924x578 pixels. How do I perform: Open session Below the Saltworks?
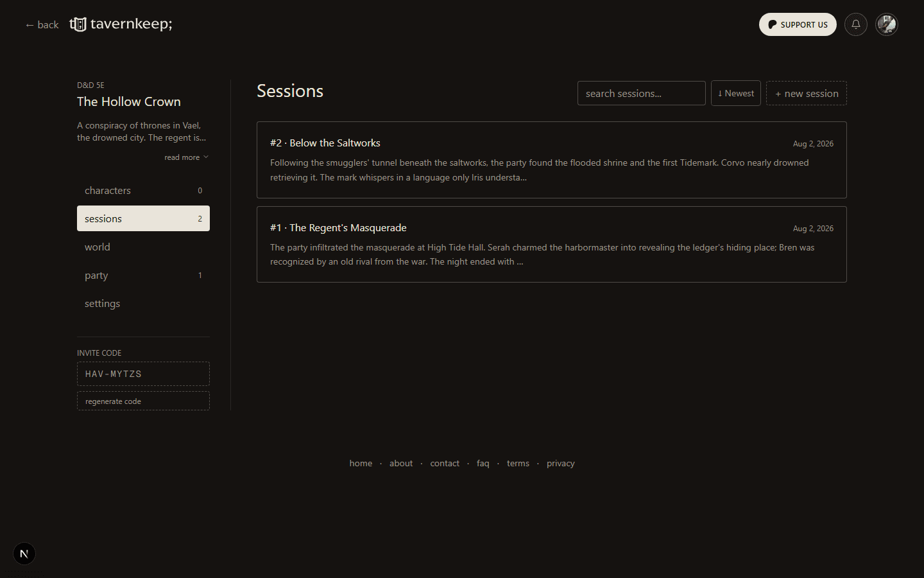point(552,160)
